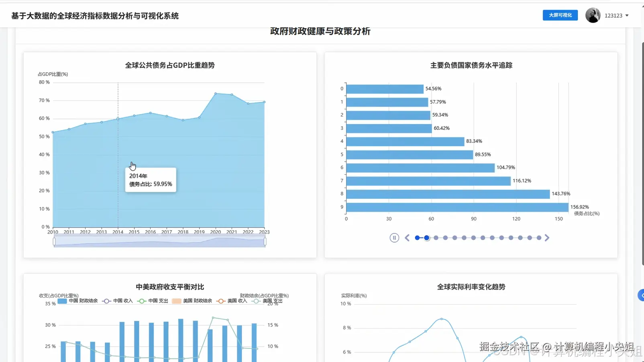The height and width of the screenshot is (362, 644).
Task: Click the 2023 data point on debt trend
Action: 264,102
